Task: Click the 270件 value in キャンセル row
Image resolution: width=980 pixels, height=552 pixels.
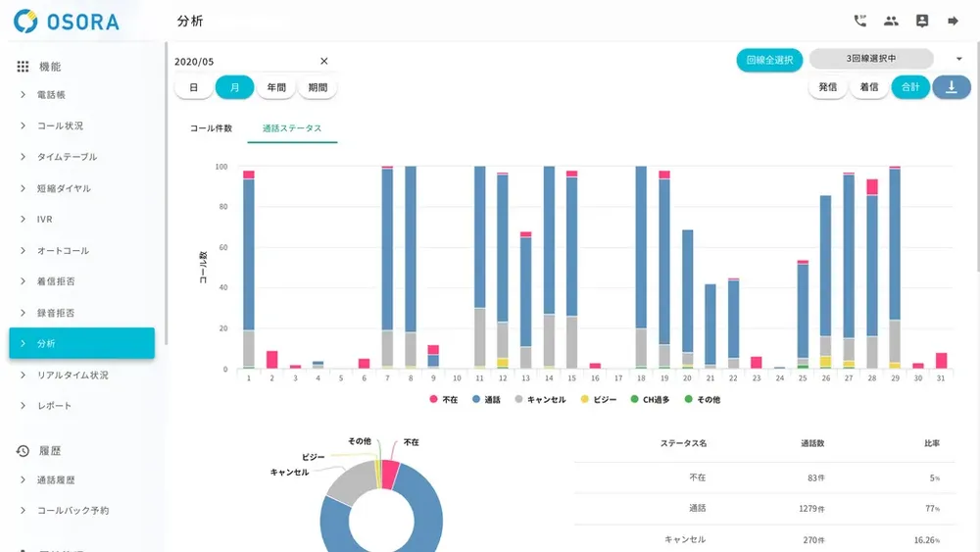Action: tap(813, 539)
